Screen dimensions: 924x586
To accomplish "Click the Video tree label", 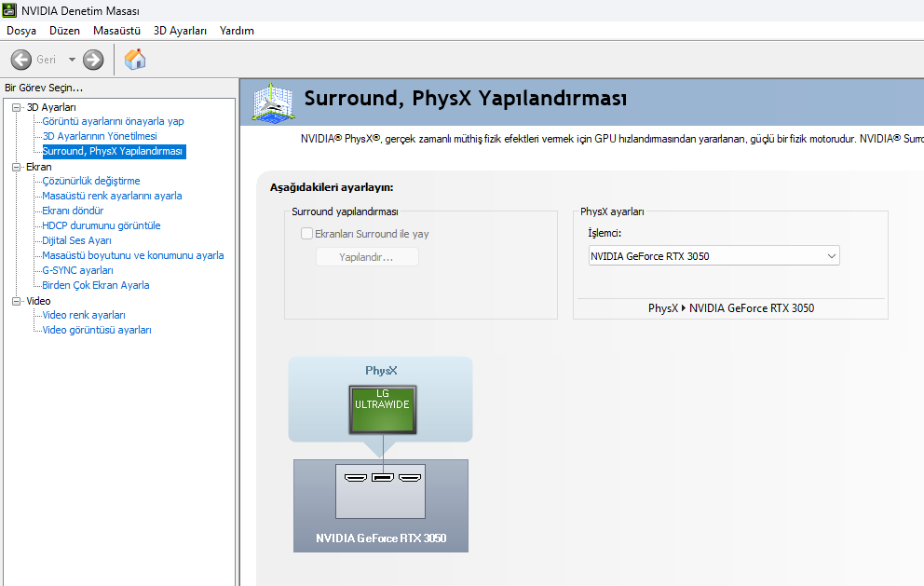I will (x=38, y=301).
